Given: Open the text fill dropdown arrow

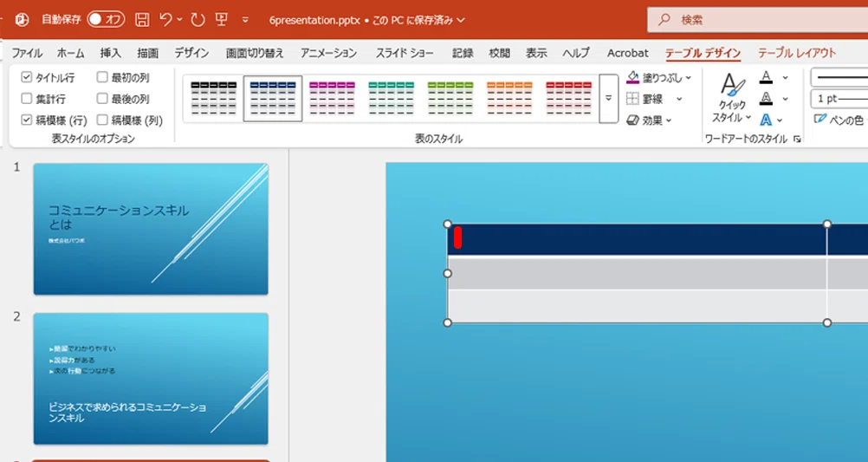Looking at the screenshot, I should pyautogui.click(x=785, y=77).
